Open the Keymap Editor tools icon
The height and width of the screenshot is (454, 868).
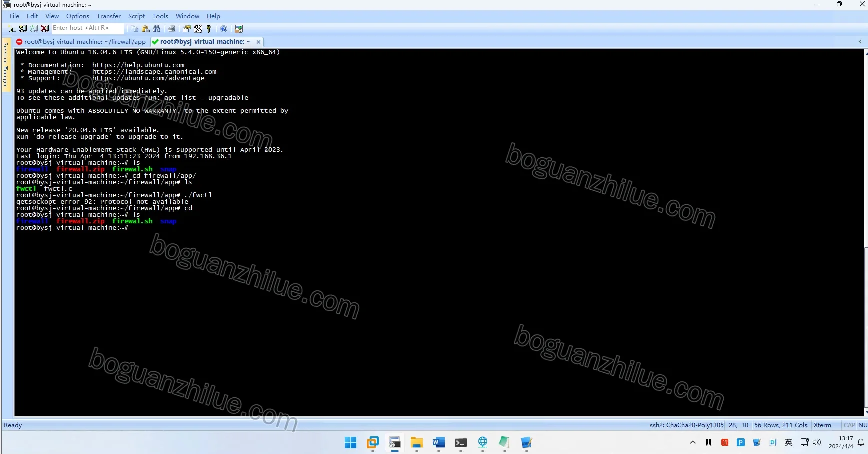tap(198, 29)
